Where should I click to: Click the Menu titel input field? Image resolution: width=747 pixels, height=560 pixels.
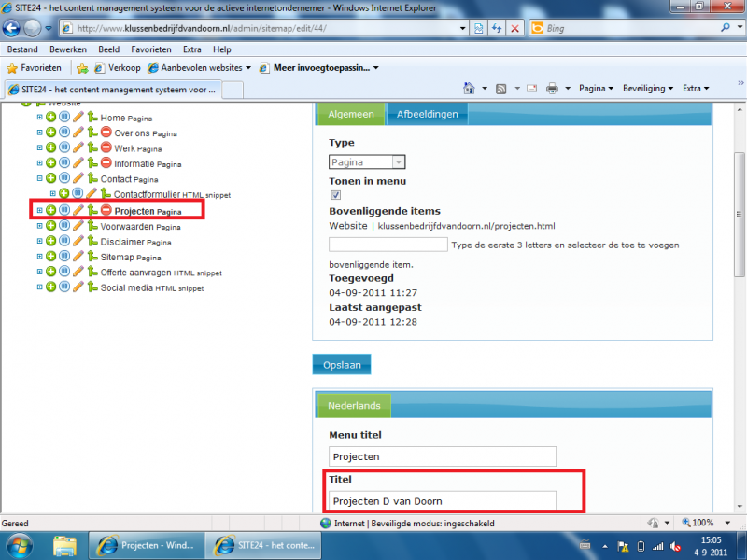(442, 457)
